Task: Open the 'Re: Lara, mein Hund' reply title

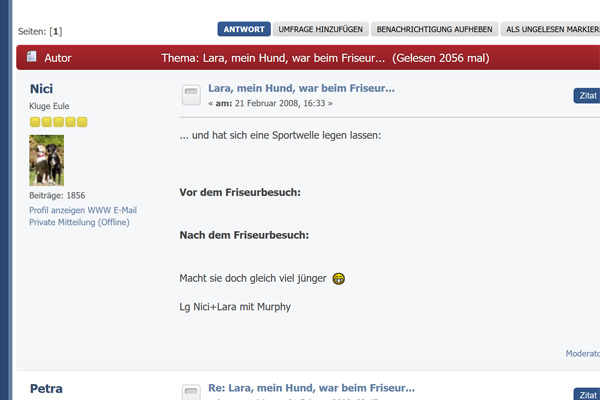Action: [311, 387]
